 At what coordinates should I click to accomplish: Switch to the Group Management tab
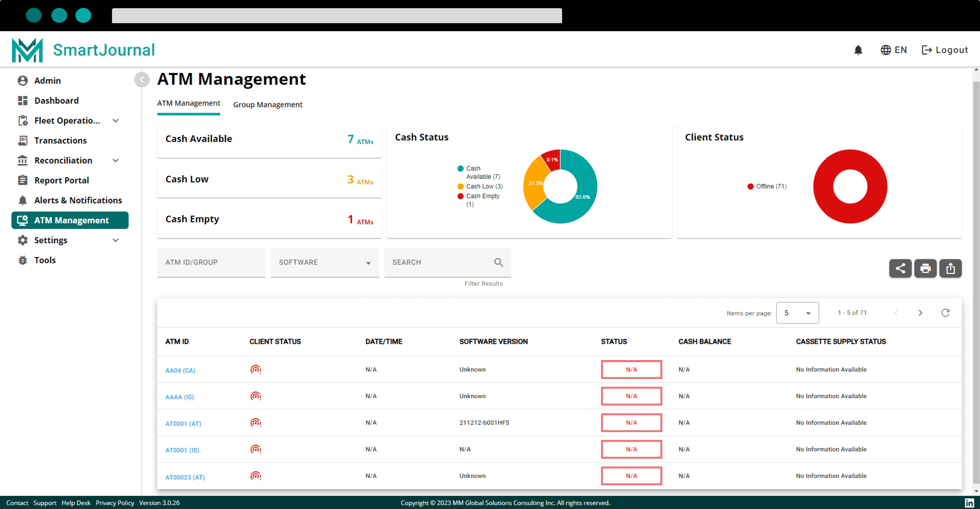click(267, 105)
